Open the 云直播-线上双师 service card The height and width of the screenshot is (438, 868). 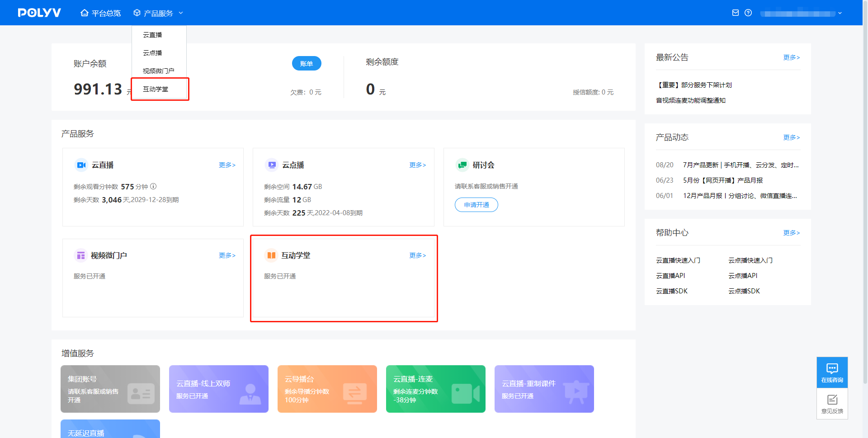click(x=219, y=389)
